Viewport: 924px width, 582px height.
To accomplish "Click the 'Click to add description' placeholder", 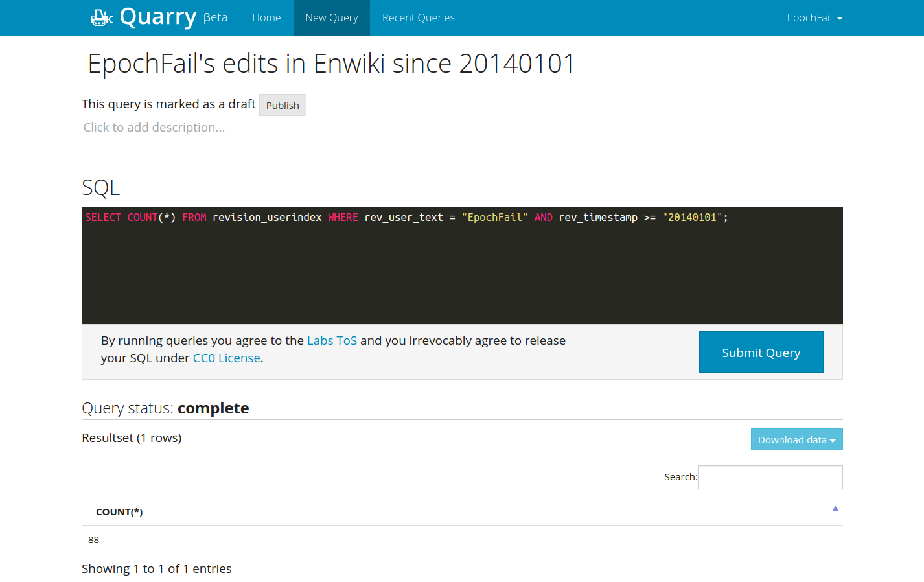I will 154,128.
